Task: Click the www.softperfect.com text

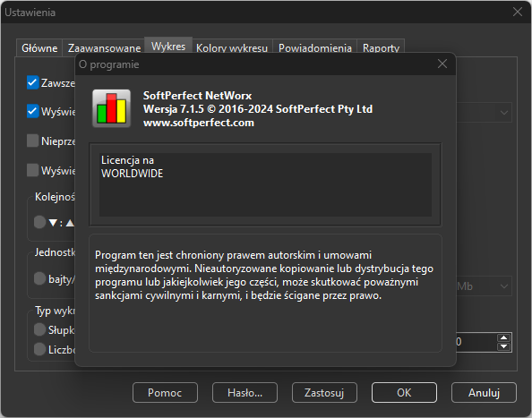Action: [199, 123]
